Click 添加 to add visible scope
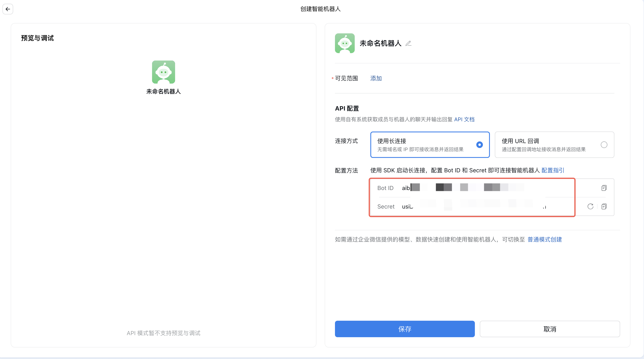The width and height of the screenshot is (644, 359). (376, 78)
